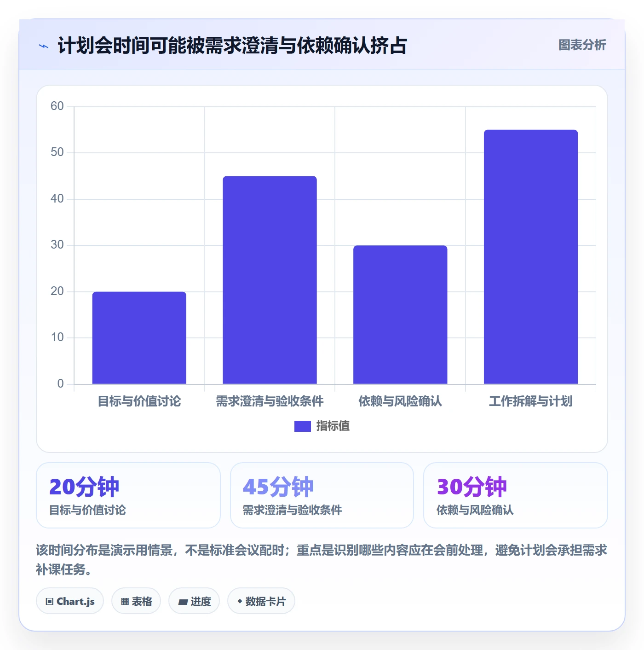Click the 目标与价值讨论 bar in chart

(139, 338)
